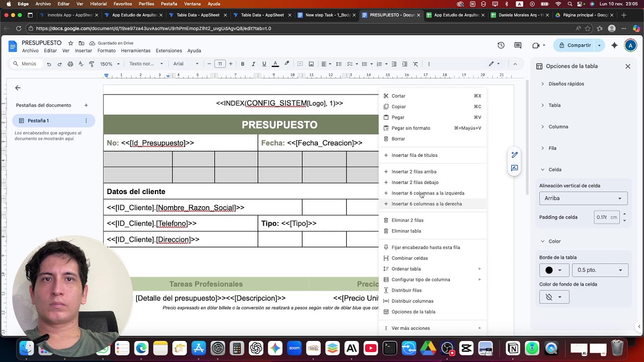The width and height of the screenshot is (644, 362).
Task: Toggle underline formatting
Action: tap(264, 64)
